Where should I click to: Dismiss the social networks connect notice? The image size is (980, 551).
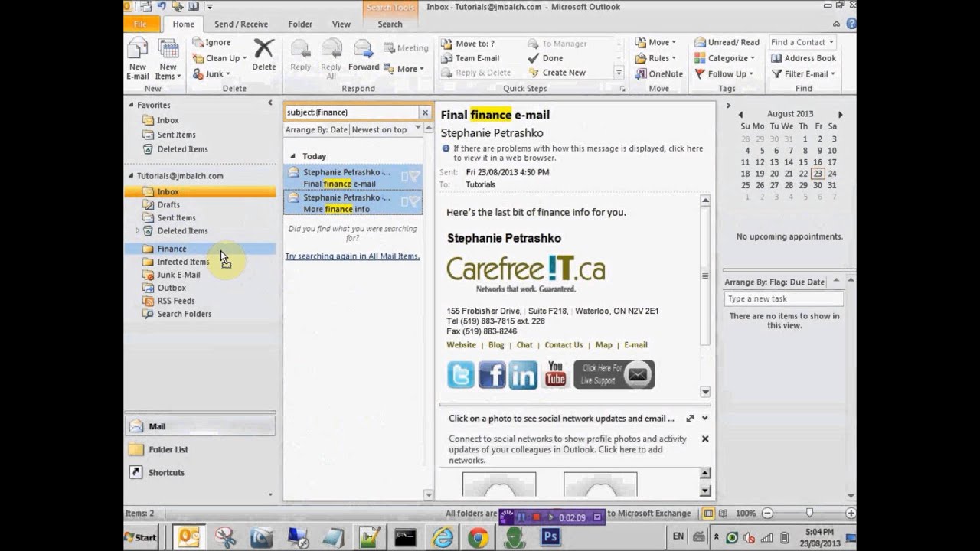[705, 439]
